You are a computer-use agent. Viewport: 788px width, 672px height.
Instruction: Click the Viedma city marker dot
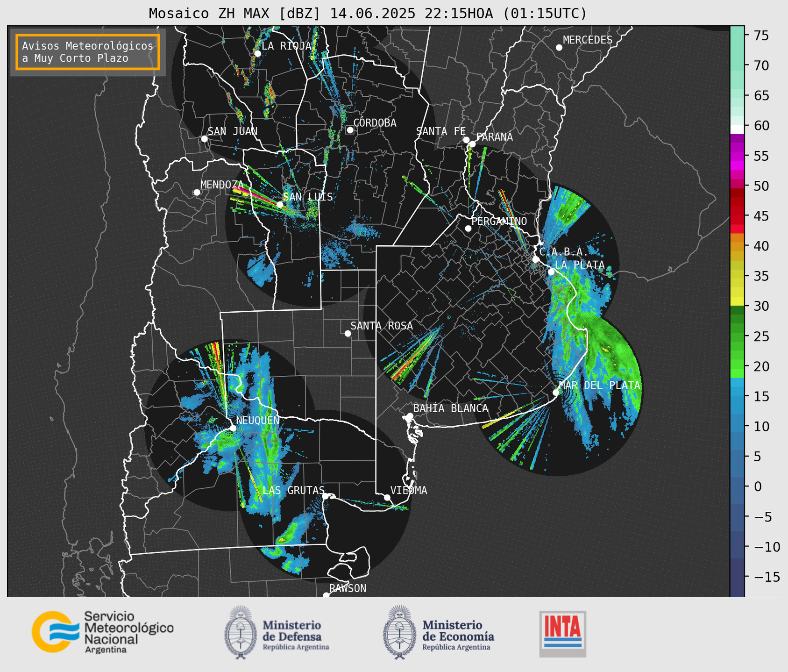387,497
